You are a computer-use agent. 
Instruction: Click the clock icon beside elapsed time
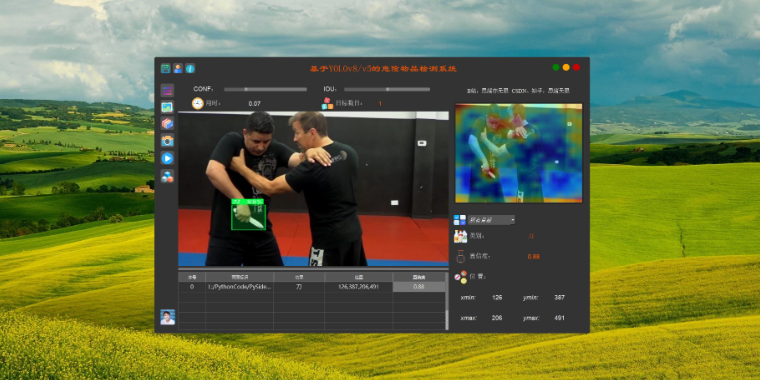[197, 103]
